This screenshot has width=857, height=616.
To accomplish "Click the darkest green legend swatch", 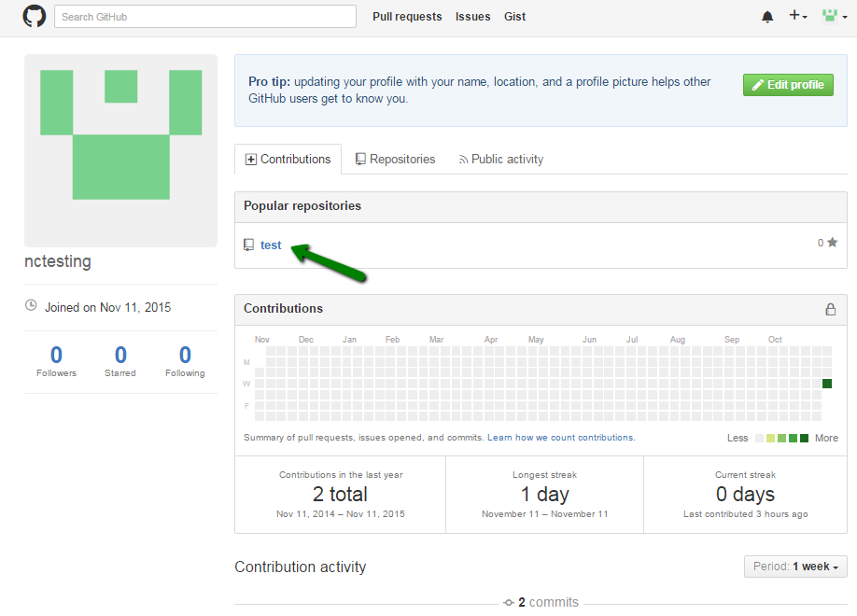I will (804, 437).
